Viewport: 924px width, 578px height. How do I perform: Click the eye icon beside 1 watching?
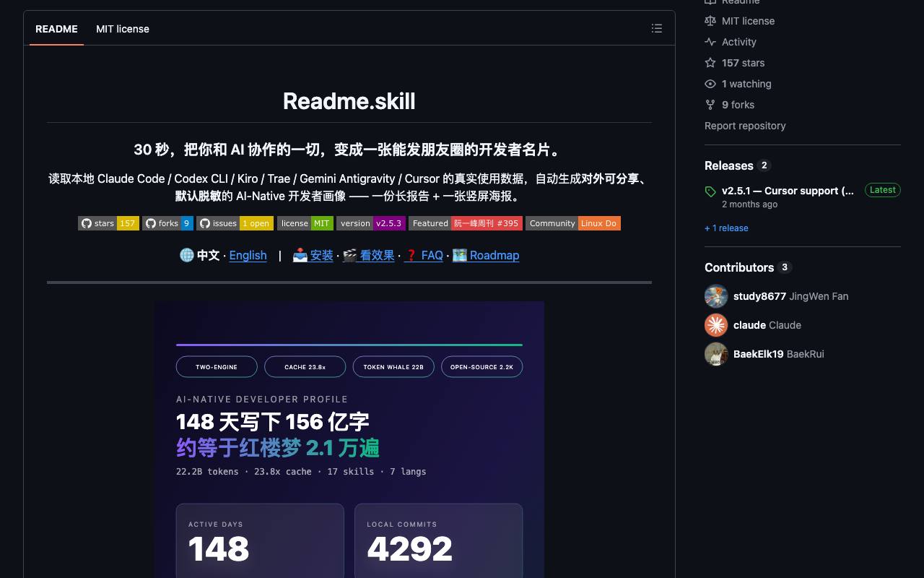point(710,84)
